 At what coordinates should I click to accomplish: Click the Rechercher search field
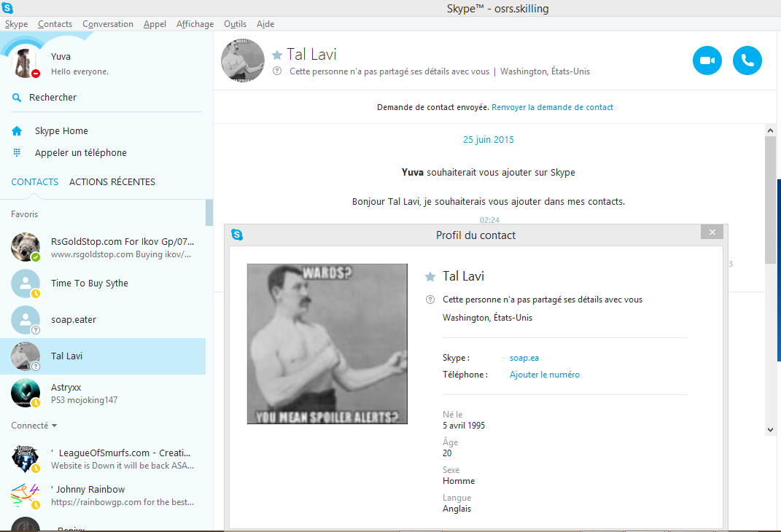click(106, 98)
